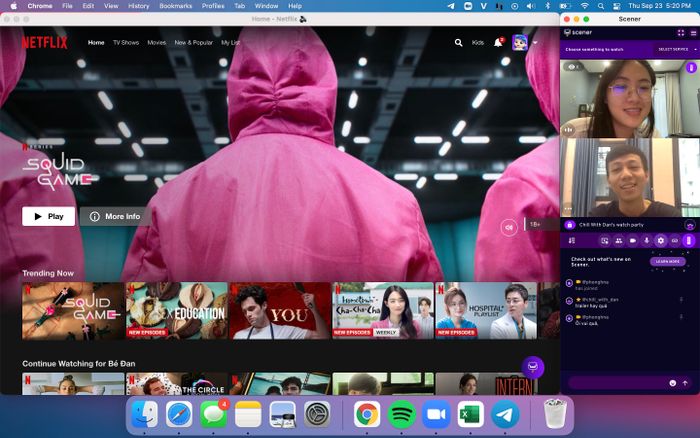Open Netflix notifications bell

click(x=498, y=43)
